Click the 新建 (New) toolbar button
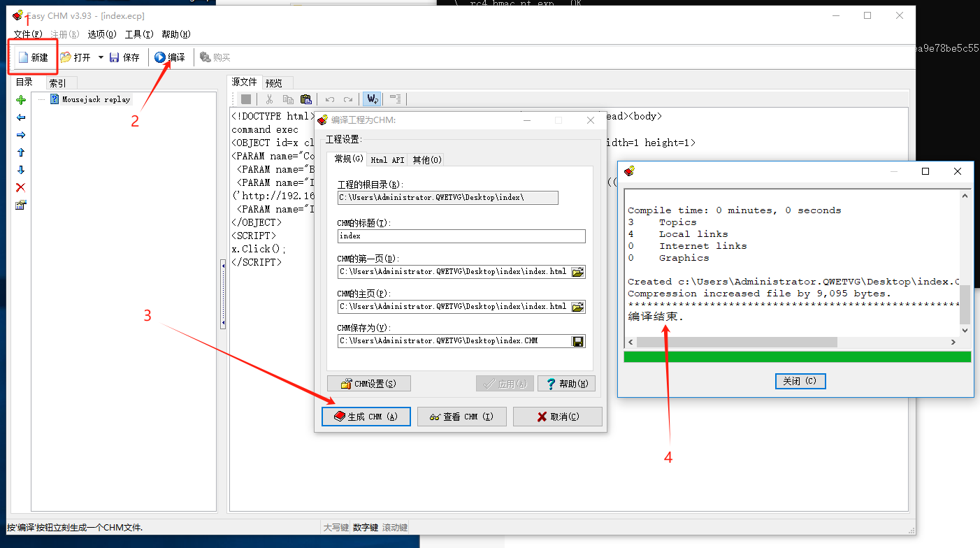Screen dimensions: 980x548 click(33, 57)
